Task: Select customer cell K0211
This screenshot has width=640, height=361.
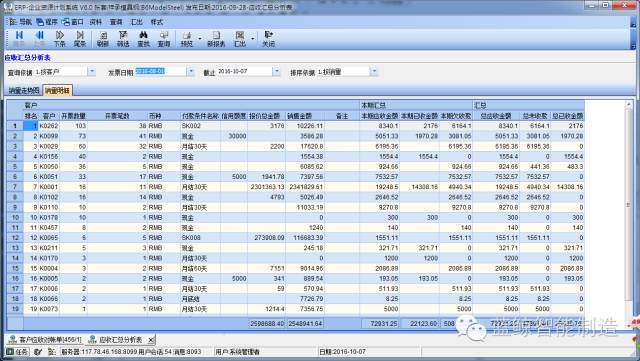Action: pos(49,248)
